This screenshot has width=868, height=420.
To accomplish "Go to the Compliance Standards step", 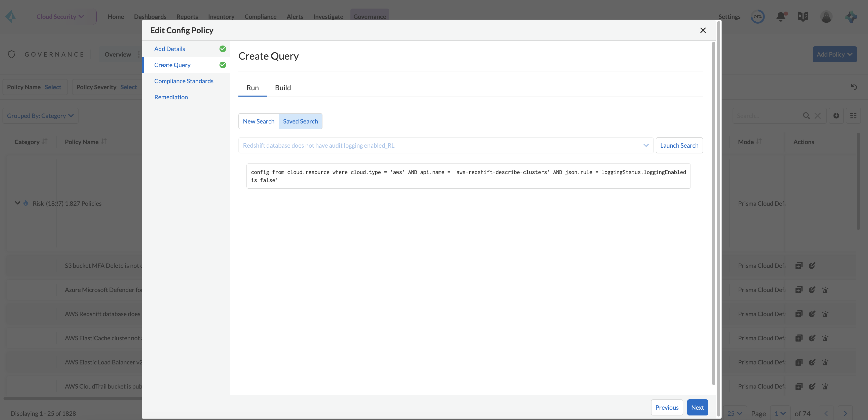I will (184, 81).
